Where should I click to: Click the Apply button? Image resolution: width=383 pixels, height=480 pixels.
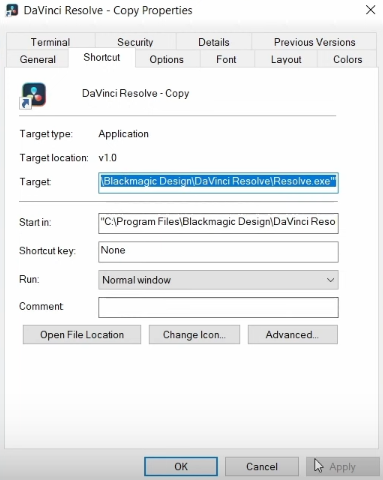tap(343, 466)
